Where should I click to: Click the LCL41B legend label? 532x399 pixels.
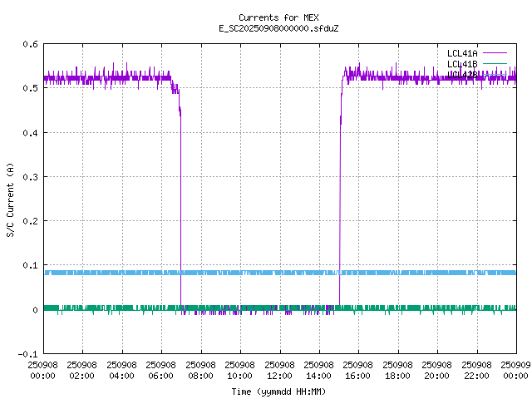click(461, 64)
